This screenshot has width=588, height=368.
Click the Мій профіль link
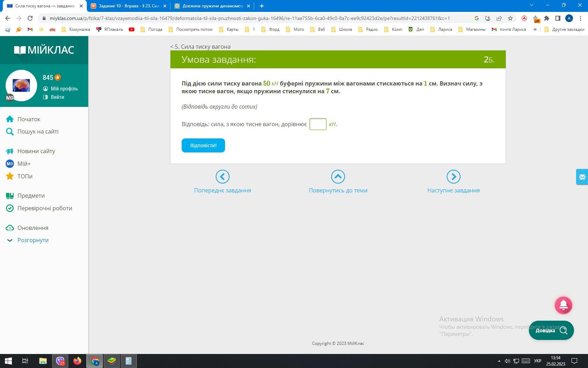[x=61, y=89]
